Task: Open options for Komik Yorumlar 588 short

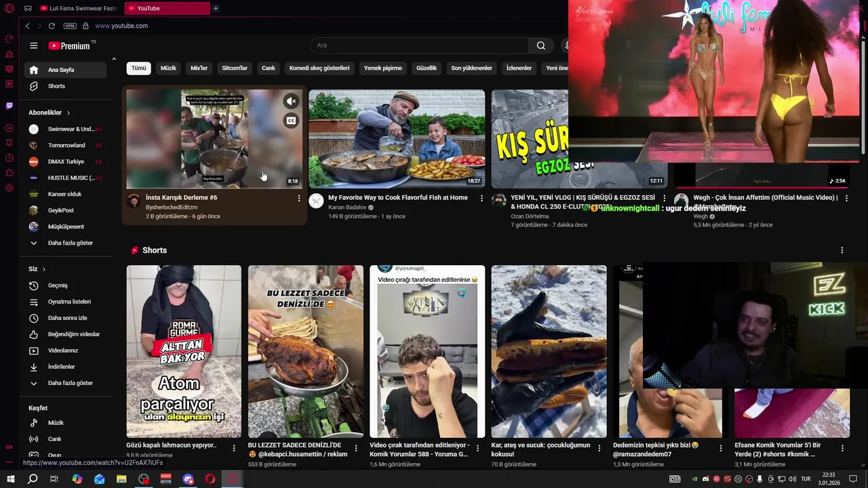Action: [x=477, y=448]
